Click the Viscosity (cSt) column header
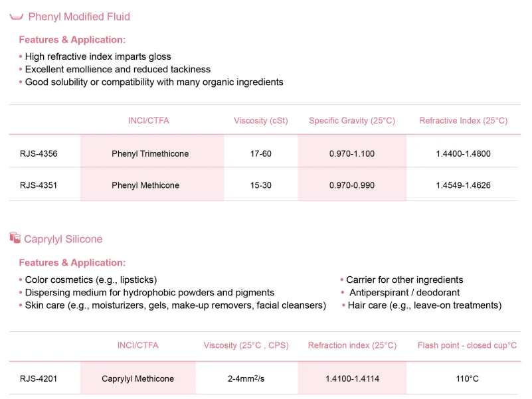 pos(261,121)
